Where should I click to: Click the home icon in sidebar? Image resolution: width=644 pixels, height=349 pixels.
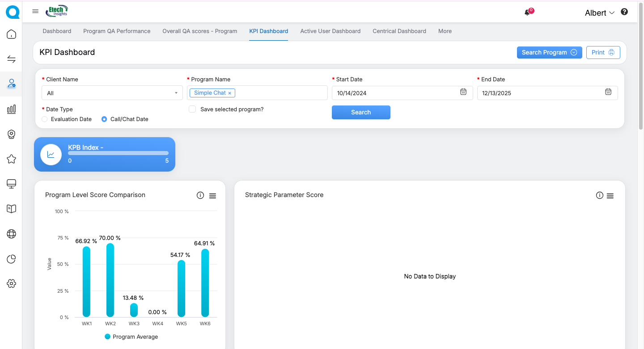[12, 35]
